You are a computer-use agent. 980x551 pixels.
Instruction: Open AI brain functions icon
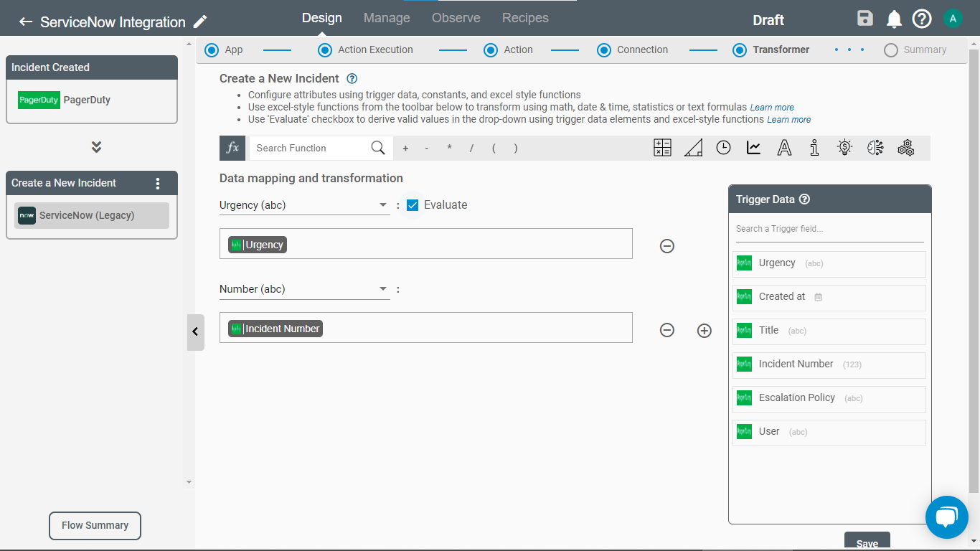[x=875, y=148]
